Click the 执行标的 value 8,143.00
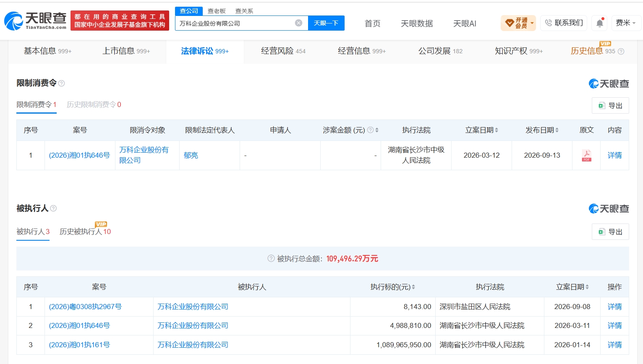 (x=417, y=307)
